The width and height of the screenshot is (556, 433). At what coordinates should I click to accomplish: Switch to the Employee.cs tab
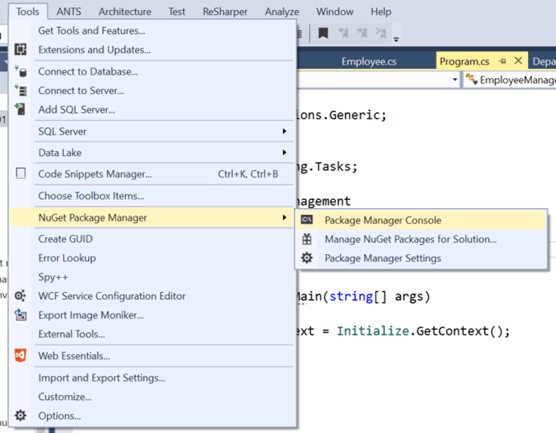(369, 62)
